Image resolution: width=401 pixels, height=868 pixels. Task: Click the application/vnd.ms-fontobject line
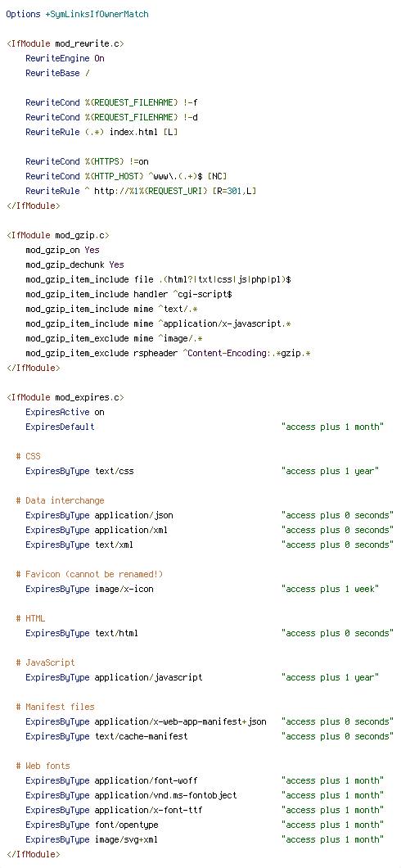pos(205,795)
